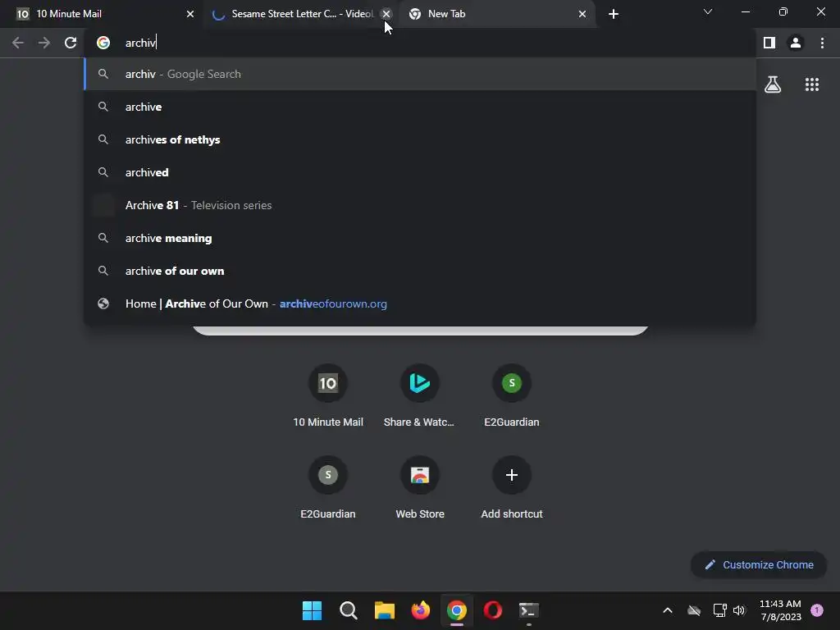This screenshot has height=630, width=840.
Task: Open the terminal taskbar icon
Action: 529,610
